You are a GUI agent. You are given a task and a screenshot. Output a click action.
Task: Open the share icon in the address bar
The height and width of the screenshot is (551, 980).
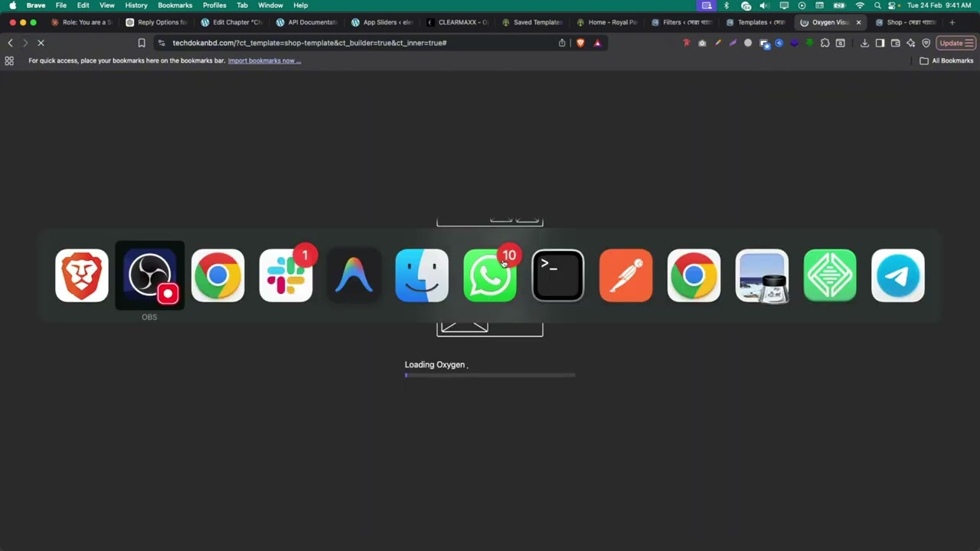[562, 43]
